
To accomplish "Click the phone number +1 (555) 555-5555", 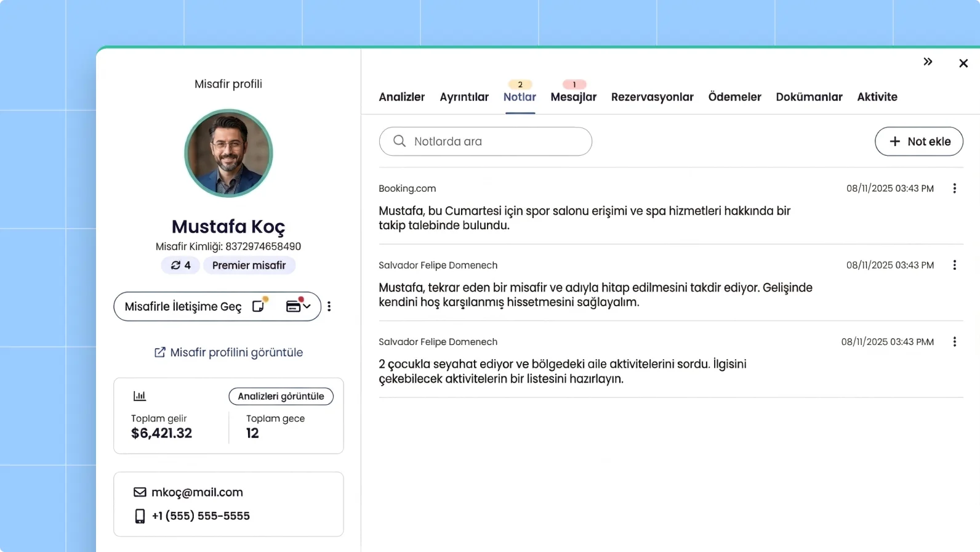I will pos(201,516).
